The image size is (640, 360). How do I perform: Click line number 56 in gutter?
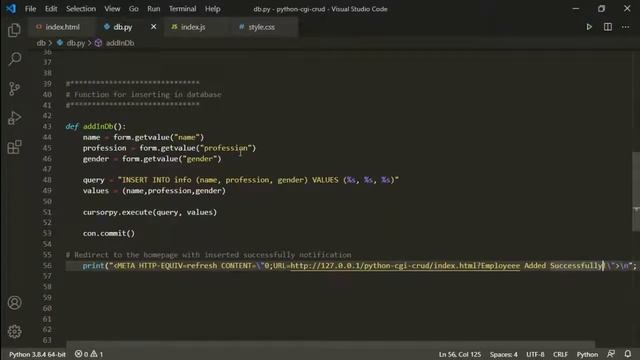point(47,265)
